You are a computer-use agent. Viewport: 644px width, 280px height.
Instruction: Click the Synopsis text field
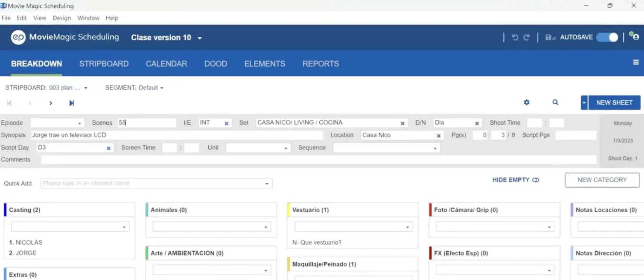pos(177,135)
